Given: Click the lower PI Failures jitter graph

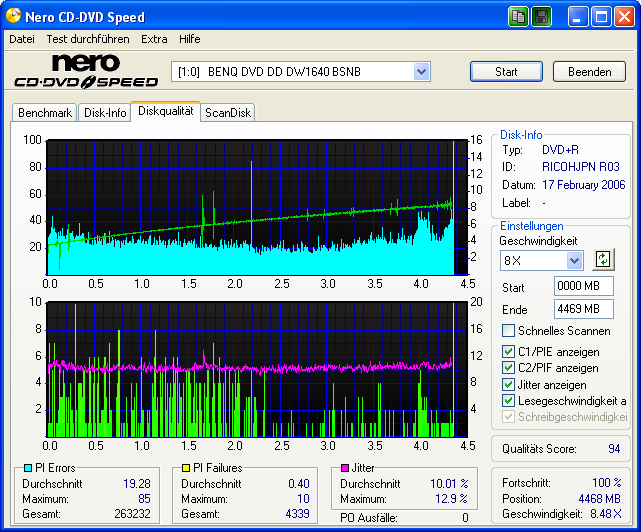Looking at the screenshot, I should (257, 369).
